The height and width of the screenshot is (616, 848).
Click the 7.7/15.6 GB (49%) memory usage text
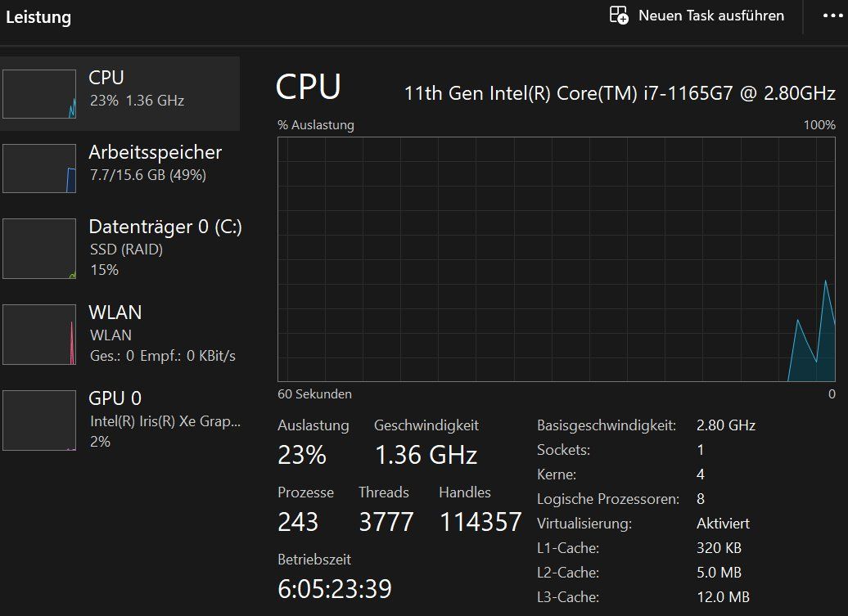(x=148, y=175)
